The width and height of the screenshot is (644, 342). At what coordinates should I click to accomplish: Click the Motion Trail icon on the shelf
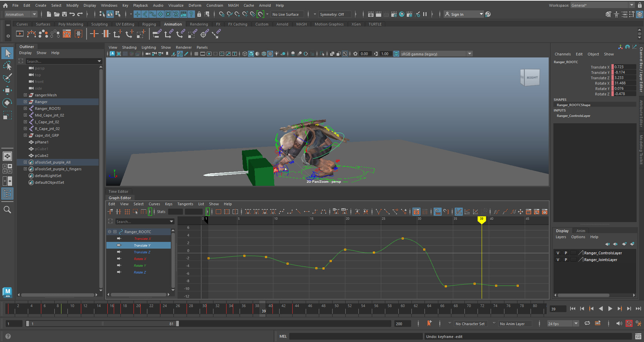pos(31,34)
